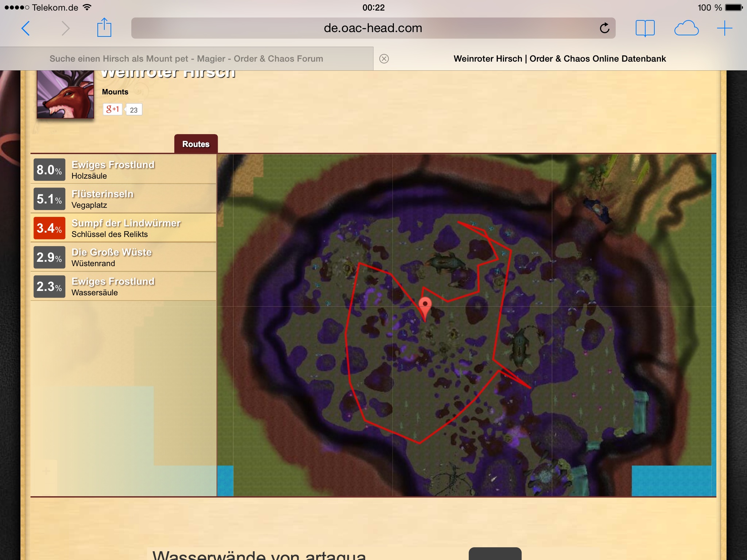The width and height of the screenshot is (747, 560).
Task: Reload page with the refresh icon
Action: click(604, 28)
